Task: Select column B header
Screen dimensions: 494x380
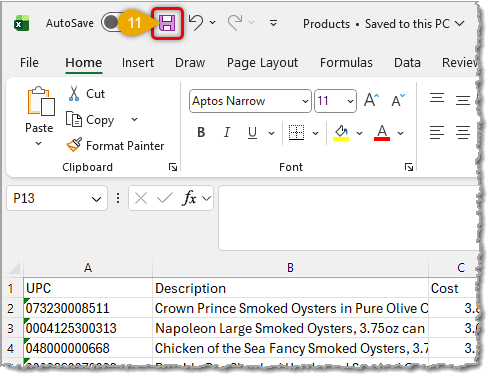Action: [x=290, y=268]
